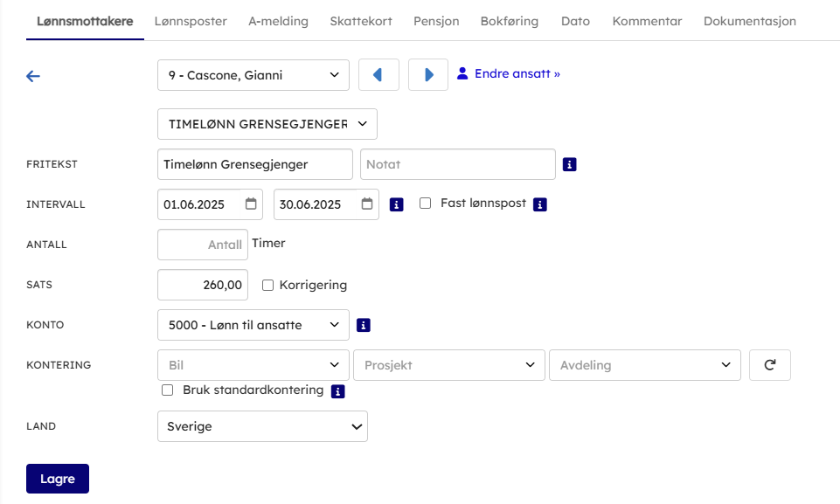Click info icon next to Notat field

(x=570, y=164)
